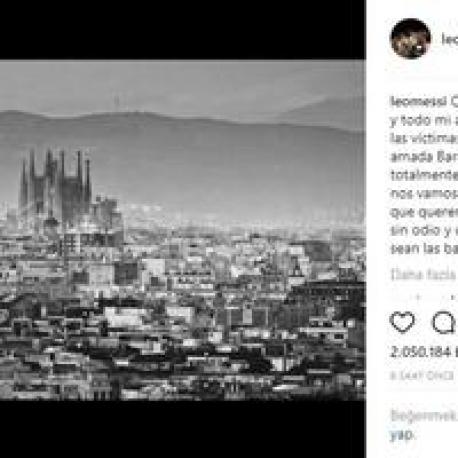Click the username next to the avatar
458x458 pixels.
[450, 39]
